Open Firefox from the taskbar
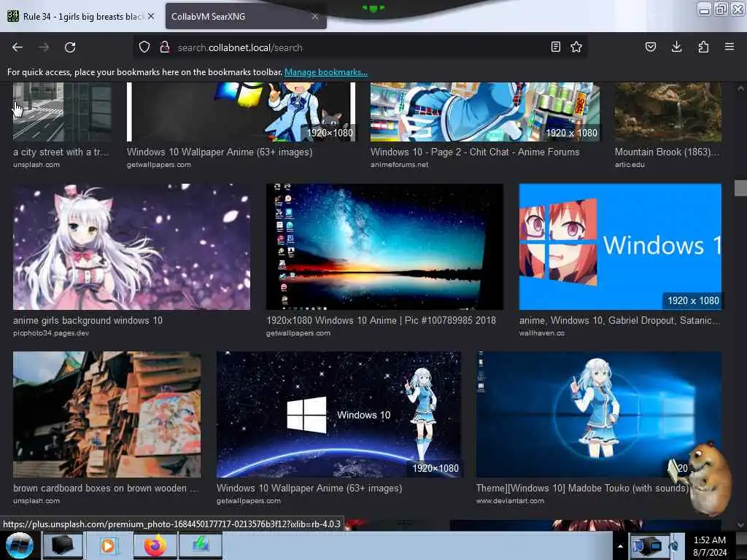This screenshot has height=560, width=747. pyautogui.click(x=155, y=545)
